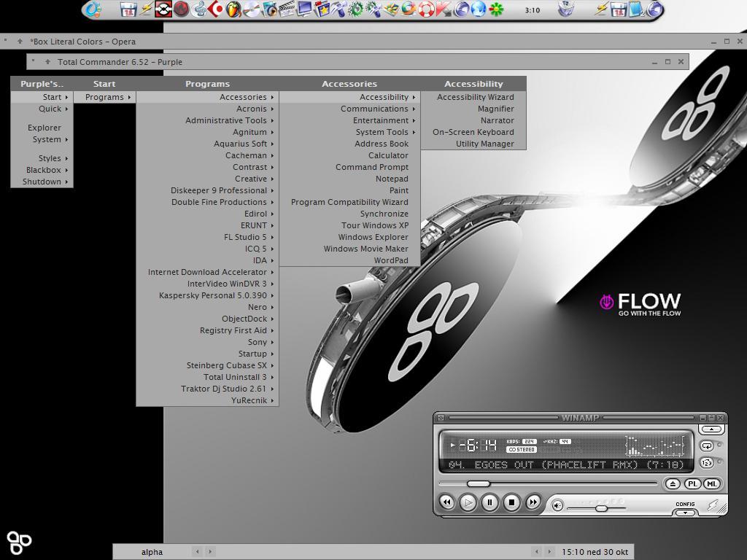This screenshot has width=747, height=560.
Task: Pause playback in Winamp
Action: 489,502
